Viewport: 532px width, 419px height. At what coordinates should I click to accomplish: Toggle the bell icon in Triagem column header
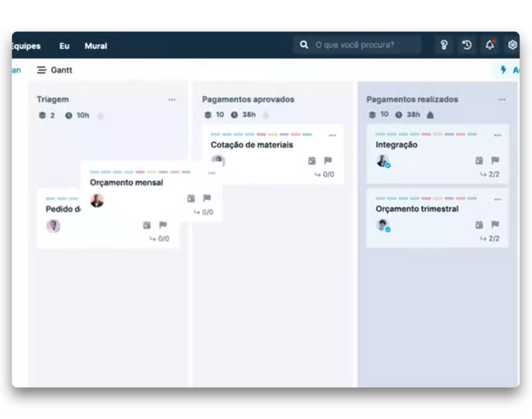point(100,115)
